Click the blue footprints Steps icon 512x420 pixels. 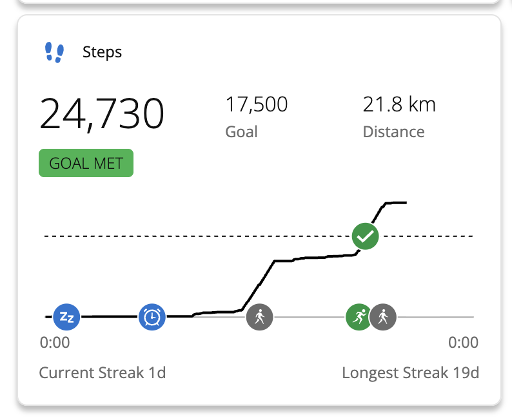54,52
